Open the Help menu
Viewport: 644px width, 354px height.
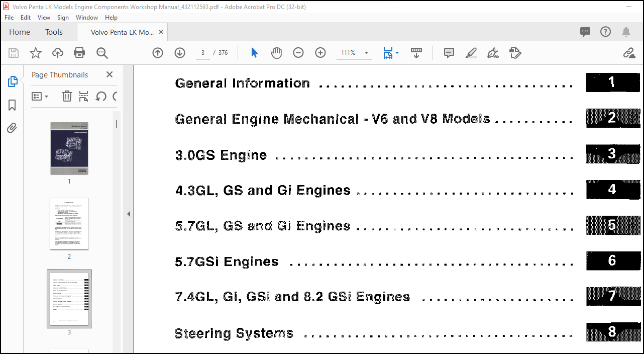pos(111,17)
